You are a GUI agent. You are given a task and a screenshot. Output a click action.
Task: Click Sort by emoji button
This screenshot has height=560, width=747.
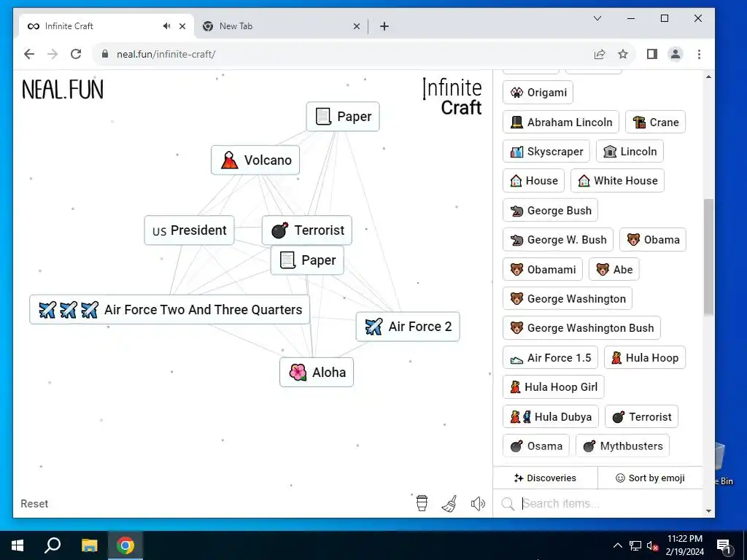650,478
